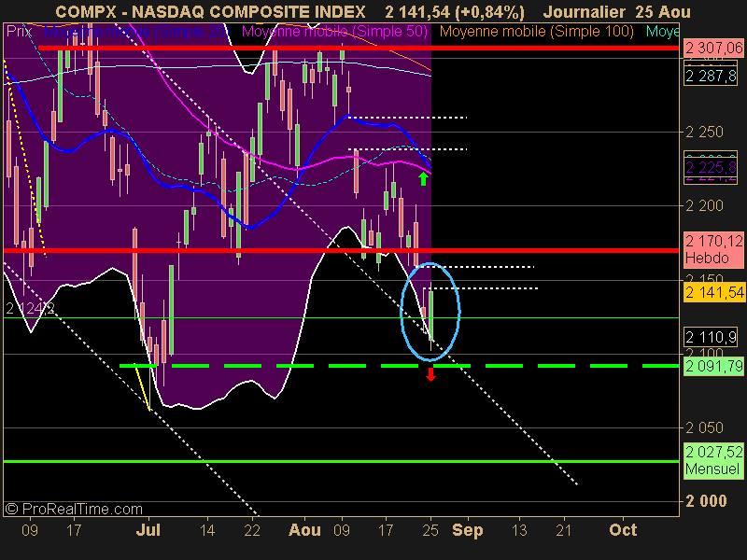Click the green 2 091,79 support label
This screenshot has height=560, width=747.
coord(713,366)
